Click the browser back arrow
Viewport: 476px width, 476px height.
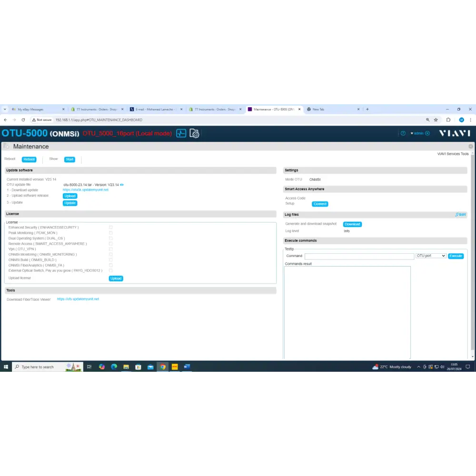tap(5, 120)
